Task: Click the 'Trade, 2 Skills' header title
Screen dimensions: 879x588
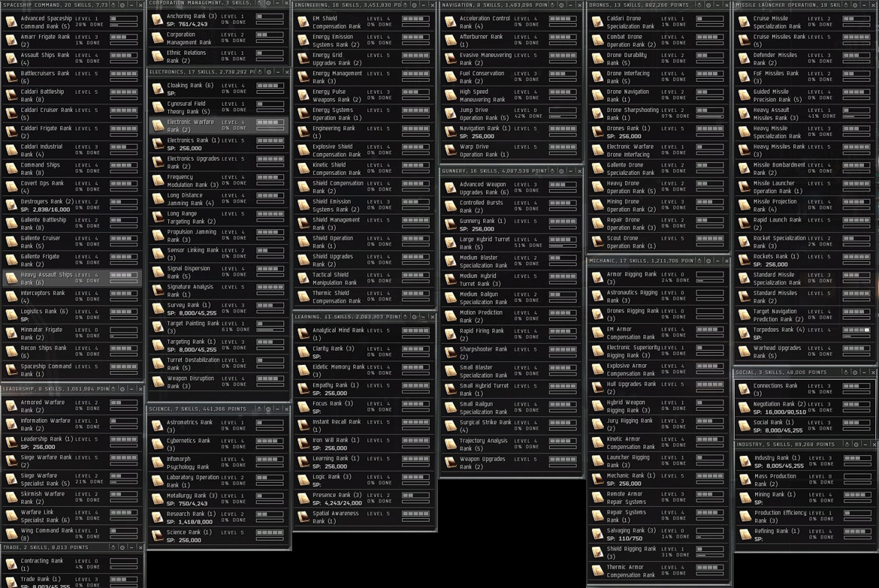Action: point(46,547)
